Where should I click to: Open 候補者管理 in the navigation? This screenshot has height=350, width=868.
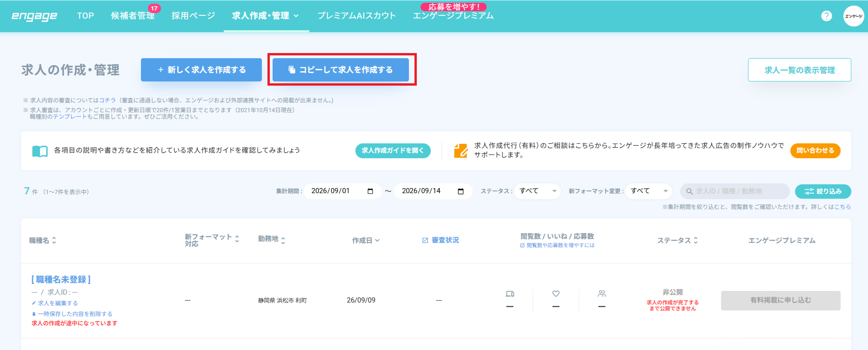pyautogui.click(x=133, y=16)
